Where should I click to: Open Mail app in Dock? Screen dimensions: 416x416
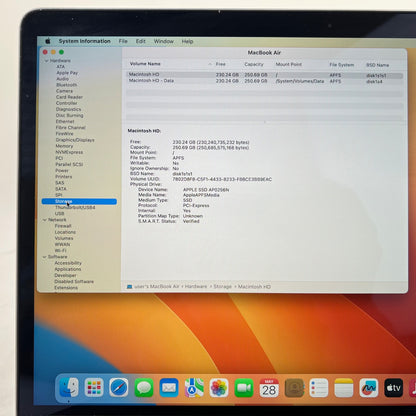click(x=169, y=388)
